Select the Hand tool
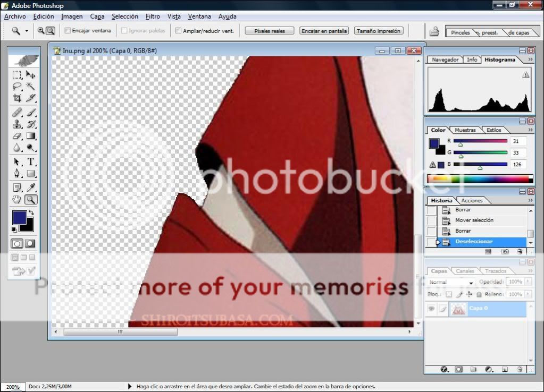 [17, 200]
